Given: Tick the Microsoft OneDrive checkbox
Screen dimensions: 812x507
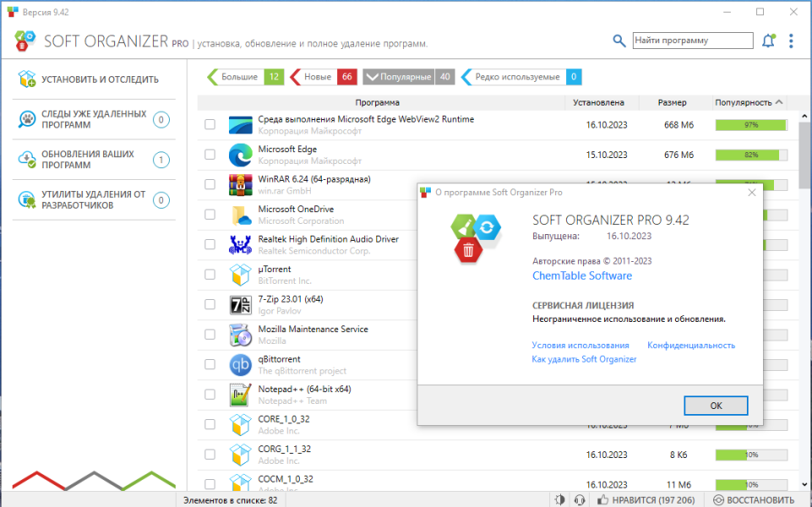Looking at the screenshot, I should pyautogui.click(x=210, y=215).
